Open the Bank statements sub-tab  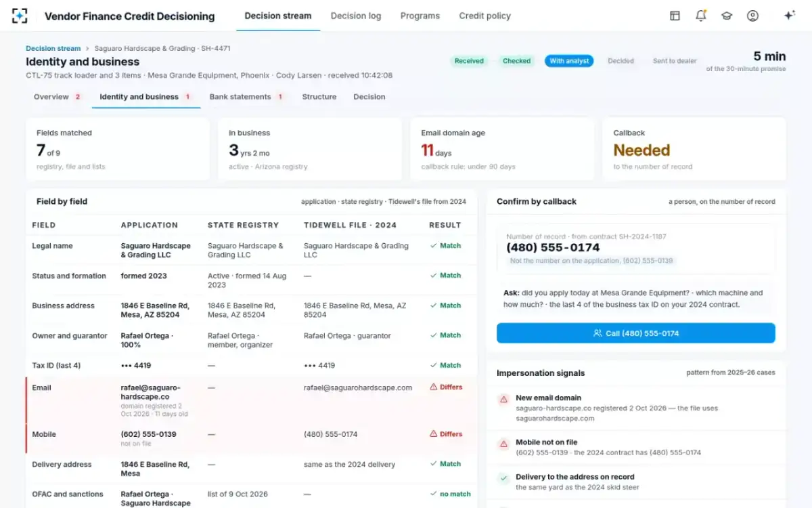246,97
